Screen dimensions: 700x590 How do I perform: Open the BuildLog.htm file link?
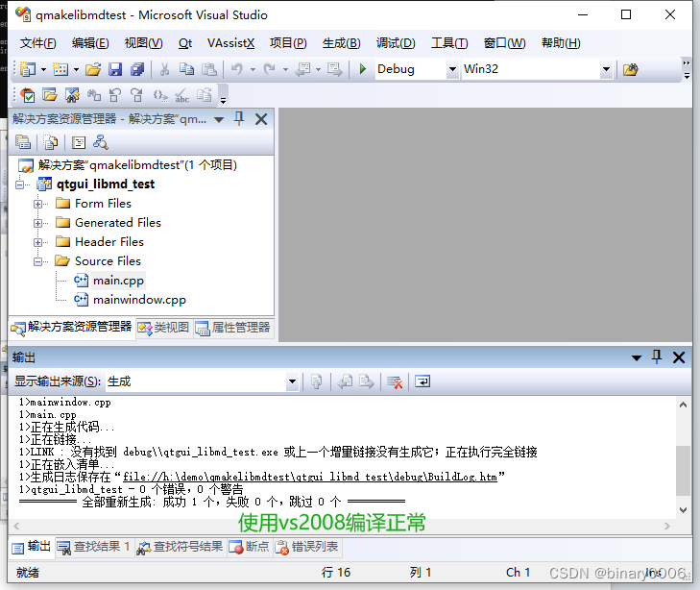click(310, 477)
